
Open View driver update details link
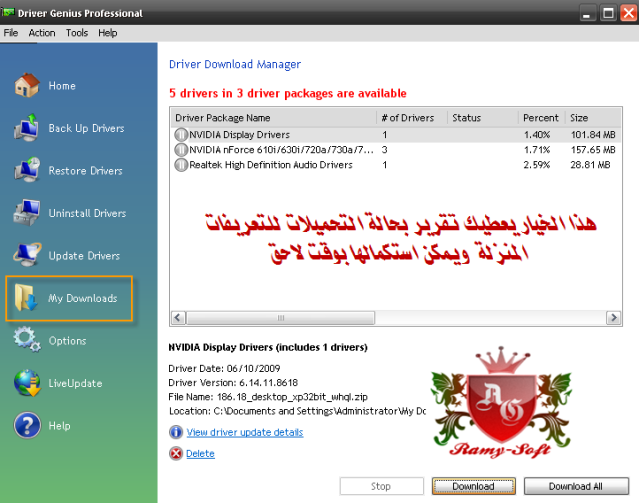pos(245,432)
